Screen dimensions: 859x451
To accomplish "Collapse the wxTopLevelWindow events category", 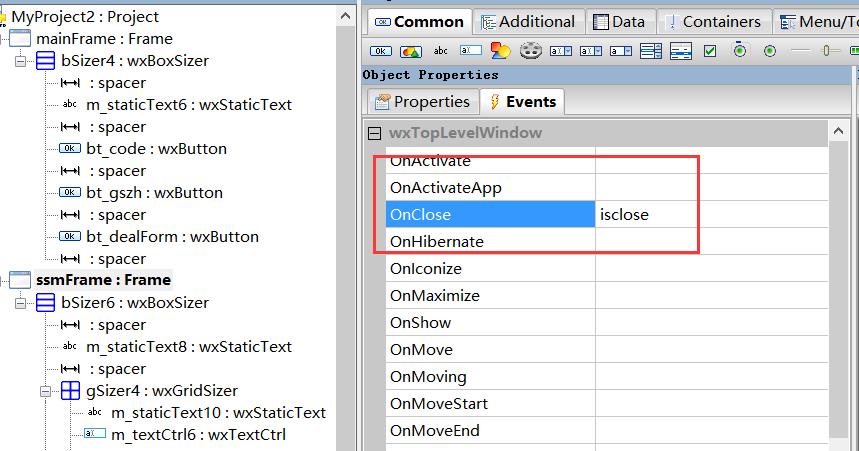I will tap(374, 133).
